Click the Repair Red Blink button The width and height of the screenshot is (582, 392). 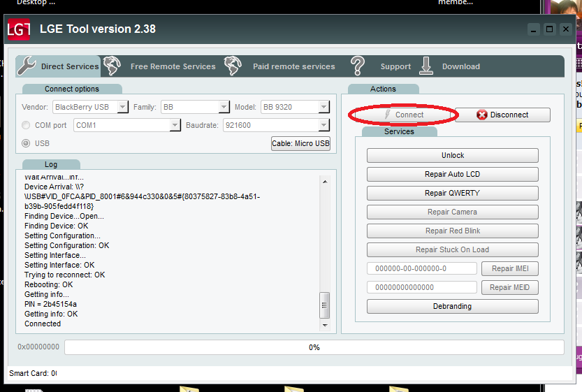pyautogui.click(x=453, y=231)
